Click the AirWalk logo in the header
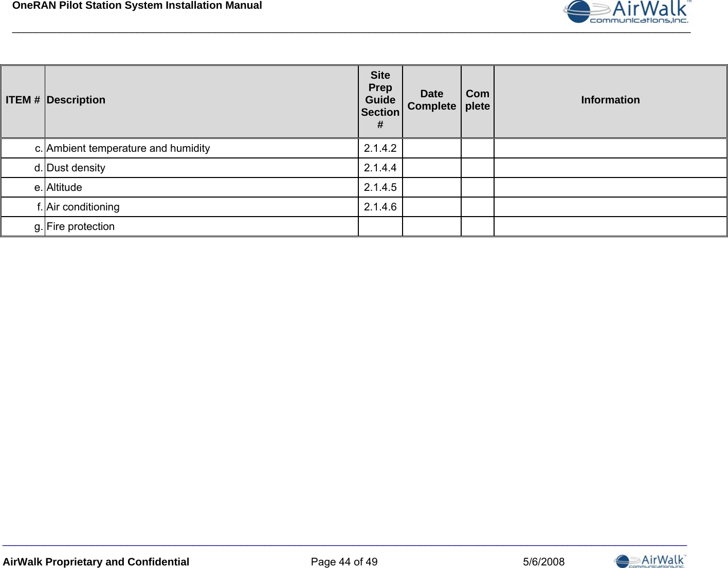The image size is (728, 568). pos(627,12)
